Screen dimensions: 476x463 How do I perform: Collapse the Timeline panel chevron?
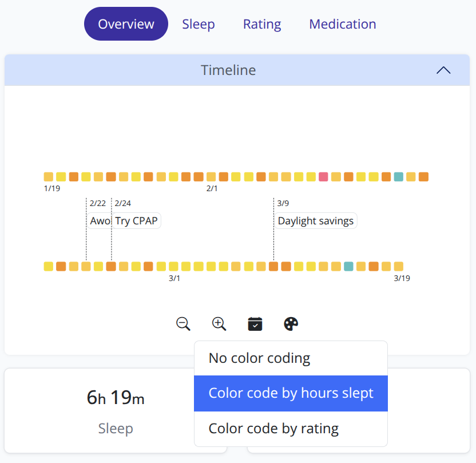tap(443, 70)
